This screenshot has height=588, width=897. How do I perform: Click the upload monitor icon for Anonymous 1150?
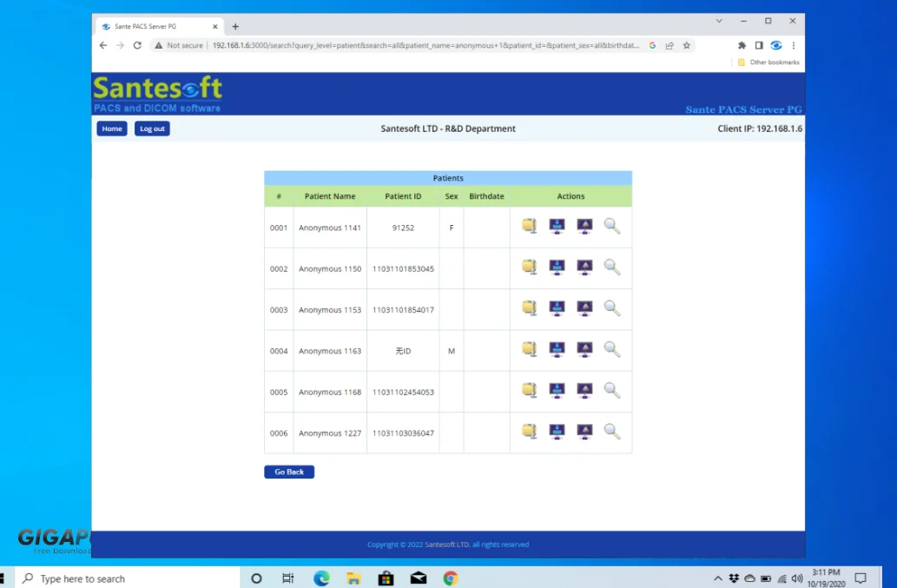pos(584,268)
